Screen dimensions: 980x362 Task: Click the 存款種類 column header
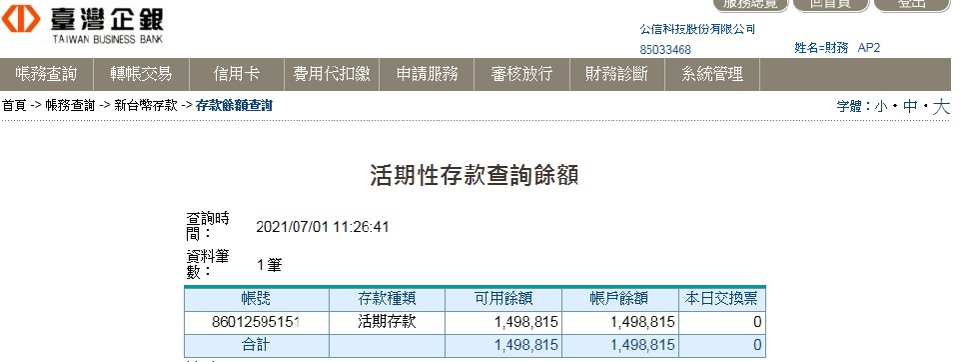[387, 299]
